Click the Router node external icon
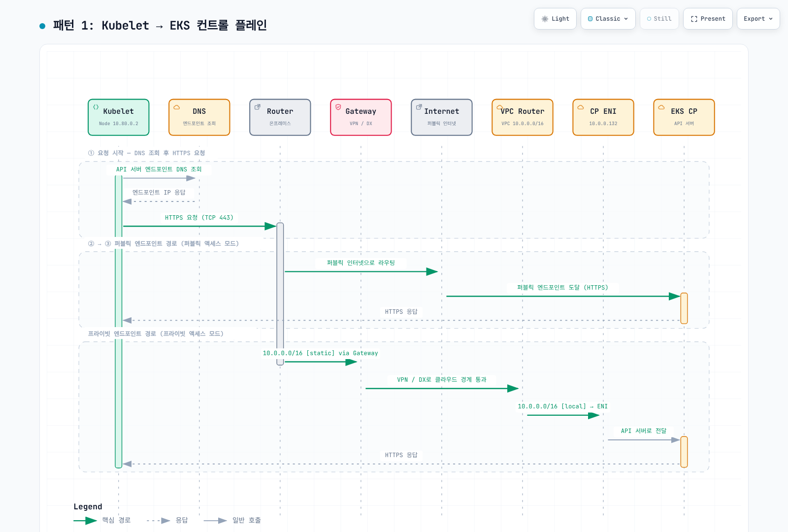This screenshot has height=532, width=788. point(258,107)
